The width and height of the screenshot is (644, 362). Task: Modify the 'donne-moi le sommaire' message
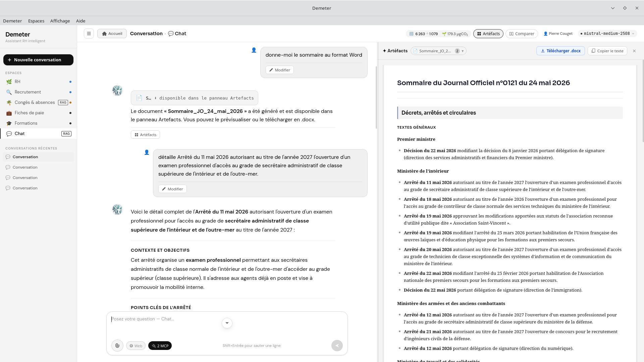point(280,70)
